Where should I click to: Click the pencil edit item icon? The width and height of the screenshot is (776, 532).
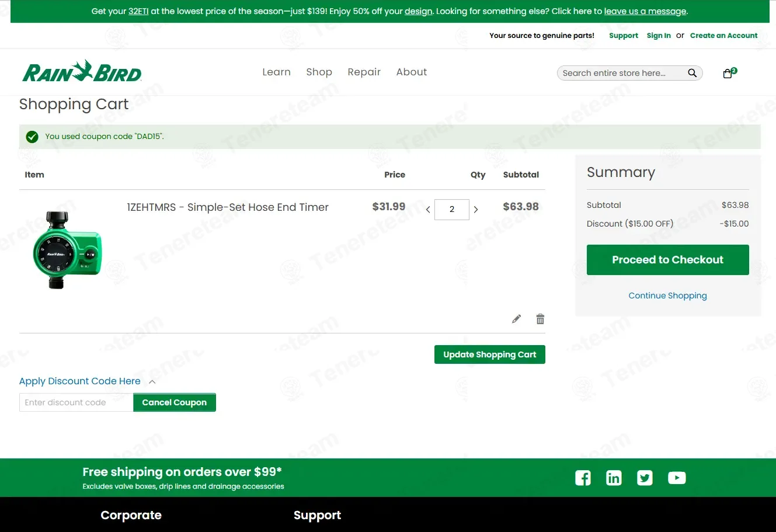[x=516, y=319]
